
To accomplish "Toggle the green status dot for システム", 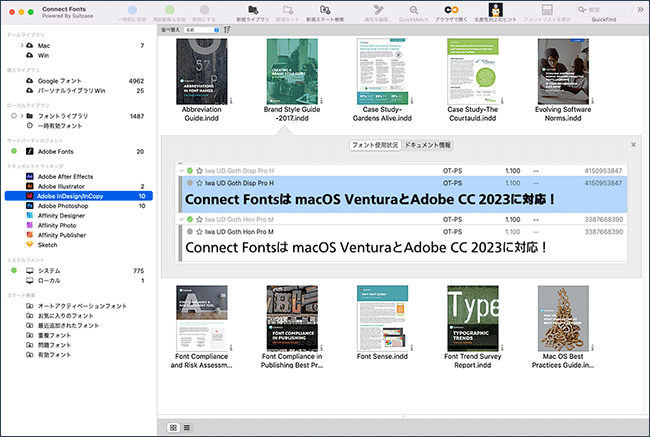I will [14, 270].
